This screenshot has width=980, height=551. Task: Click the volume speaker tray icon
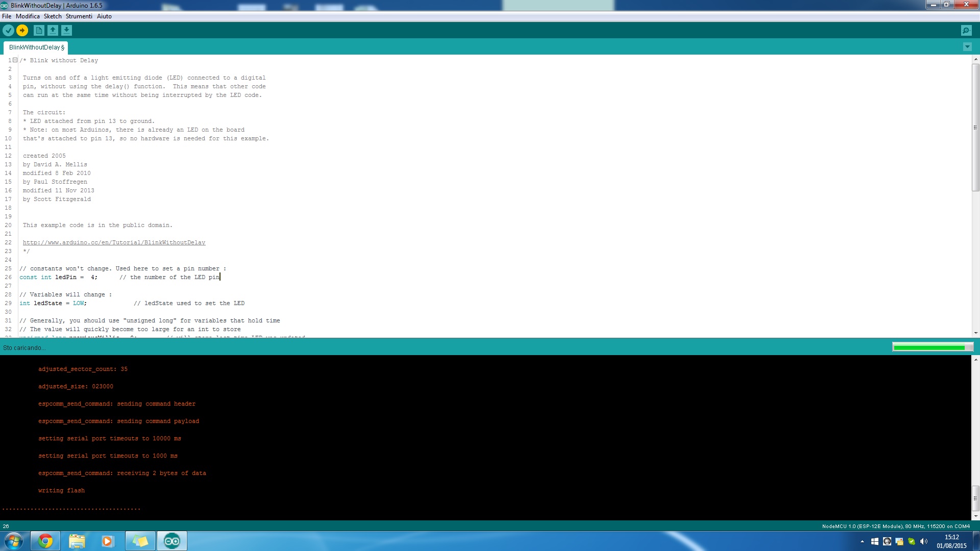(x=924, y=541)
